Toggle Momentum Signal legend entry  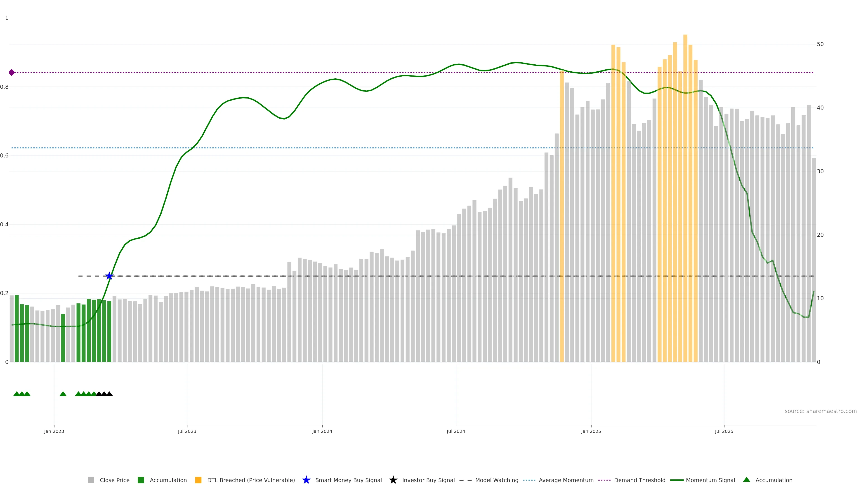[x=710, y=480]
